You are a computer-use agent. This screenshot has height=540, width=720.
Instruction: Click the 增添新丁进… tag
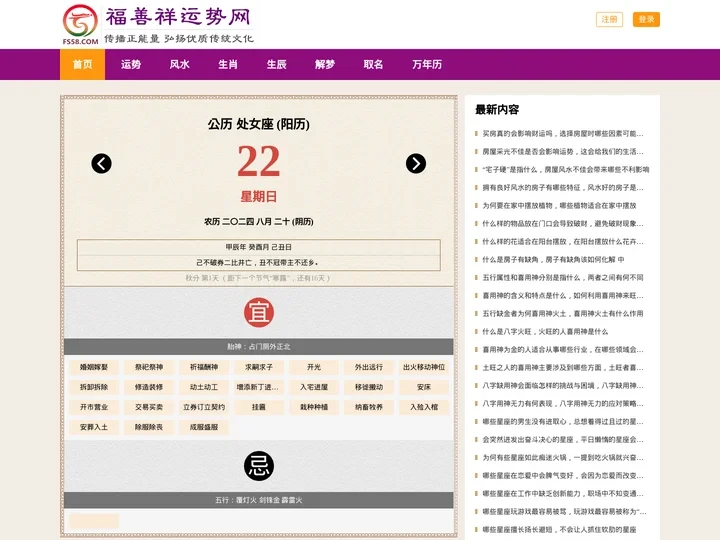click(259, 387)
